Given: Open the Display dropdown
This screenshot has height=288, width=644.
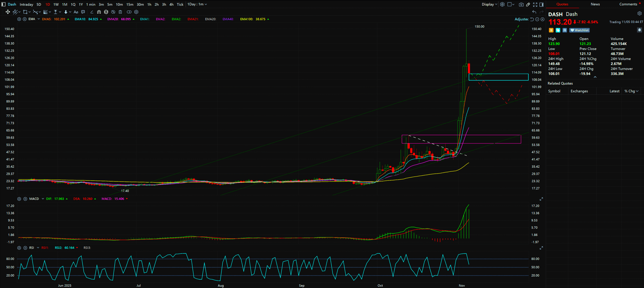Looking at the screenshot, I should (x=489, y=4).
